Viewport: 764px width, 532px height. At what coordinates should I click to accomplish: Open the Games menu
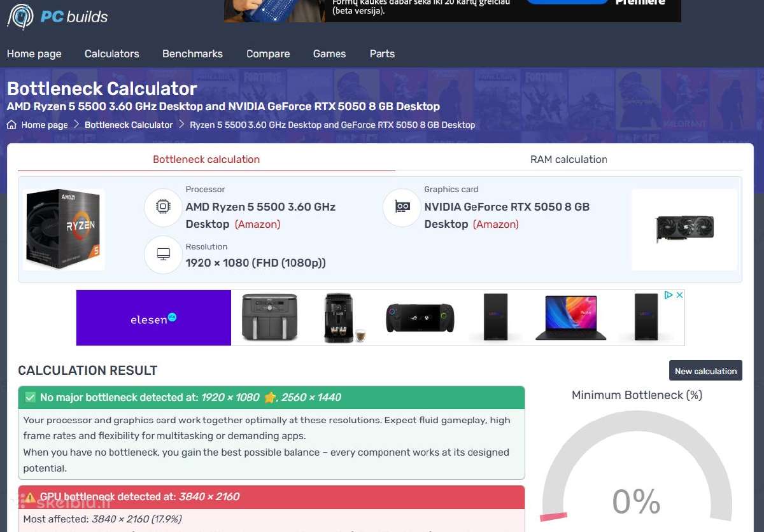tap(329, 53)
